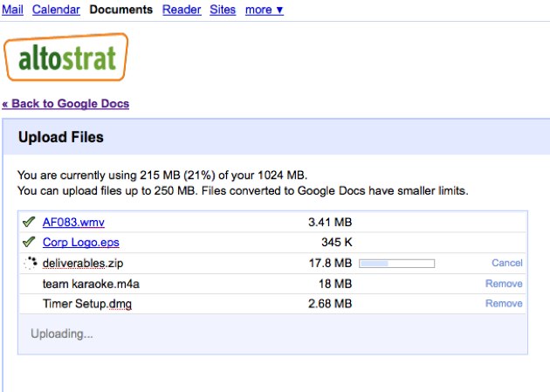Select the Documents tab
This screenshot has height=392, width=550.
tap(120, 10)
